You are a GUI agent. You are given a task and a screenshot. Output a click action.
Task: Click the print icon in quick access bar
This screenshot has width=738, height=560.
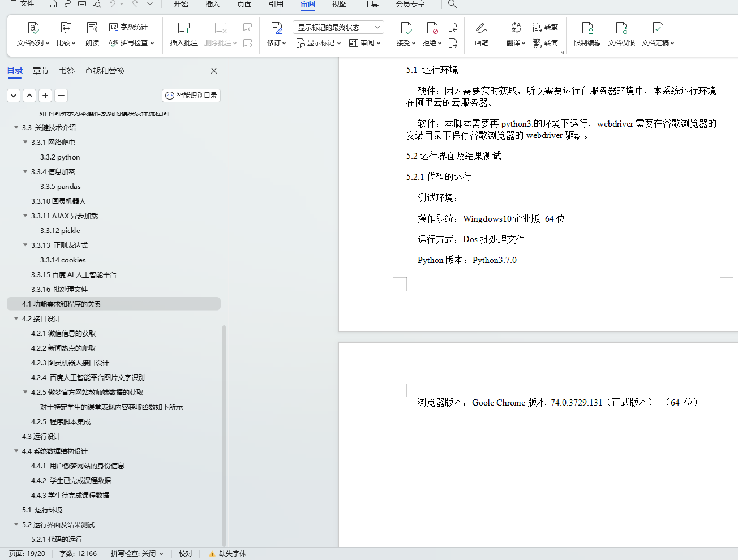point(82,4)
